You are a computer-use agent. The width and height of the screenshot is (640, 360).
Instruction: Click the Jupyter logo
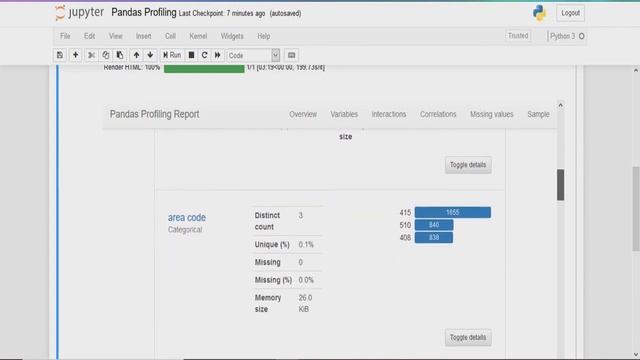pos(80,13)
